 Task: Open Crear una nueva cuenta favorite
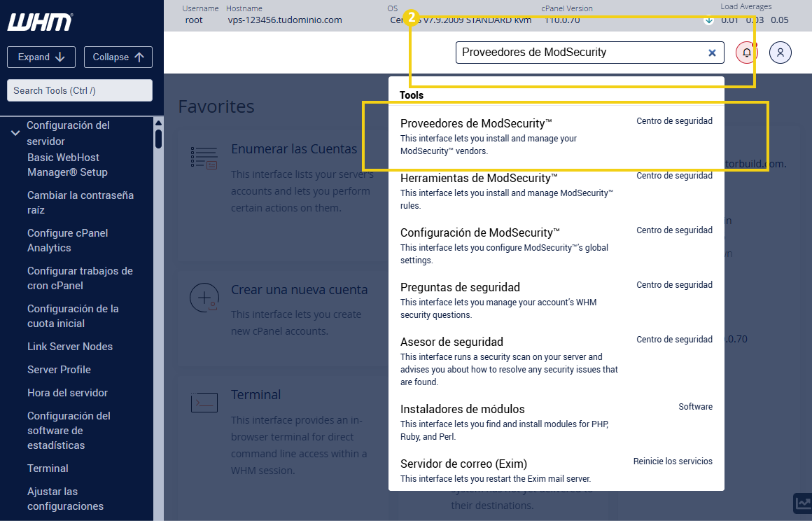300,289
